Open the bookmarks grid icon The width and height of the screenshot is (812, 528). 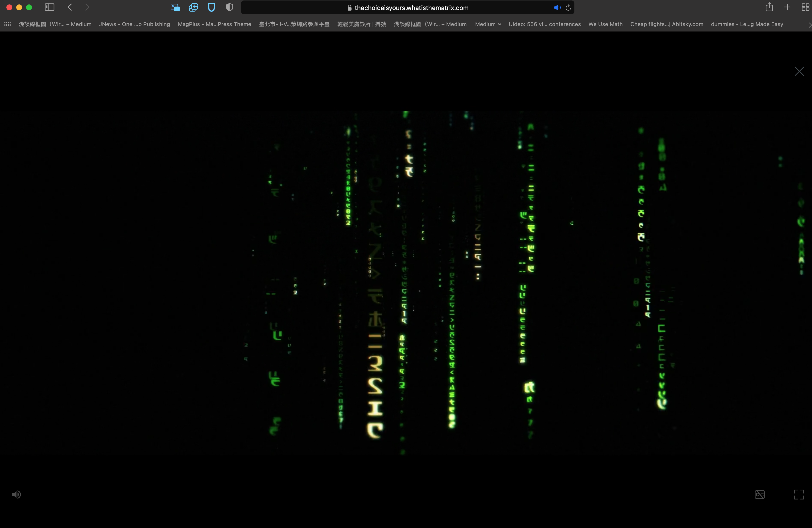7,24
